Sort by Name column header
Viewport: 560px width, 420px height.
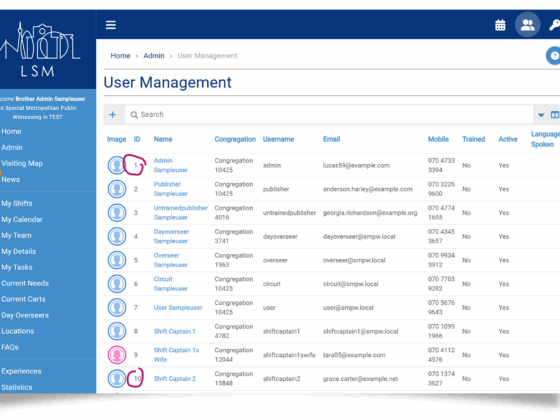(x=163, y=139)
